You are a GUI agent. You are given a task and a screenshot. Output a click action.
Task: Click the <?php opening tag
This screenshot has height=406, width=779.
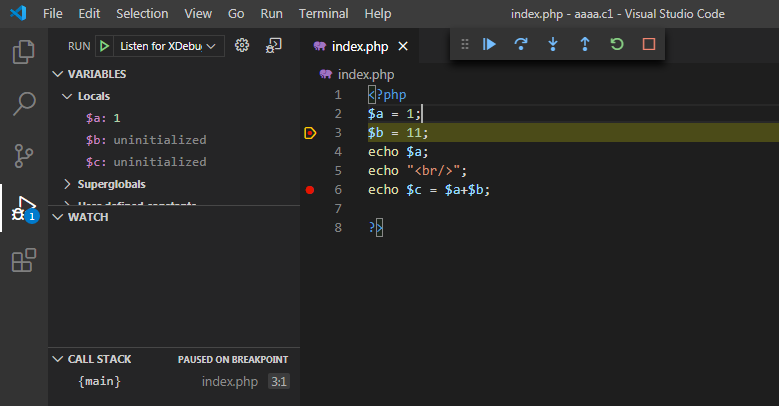pos(387,95)
